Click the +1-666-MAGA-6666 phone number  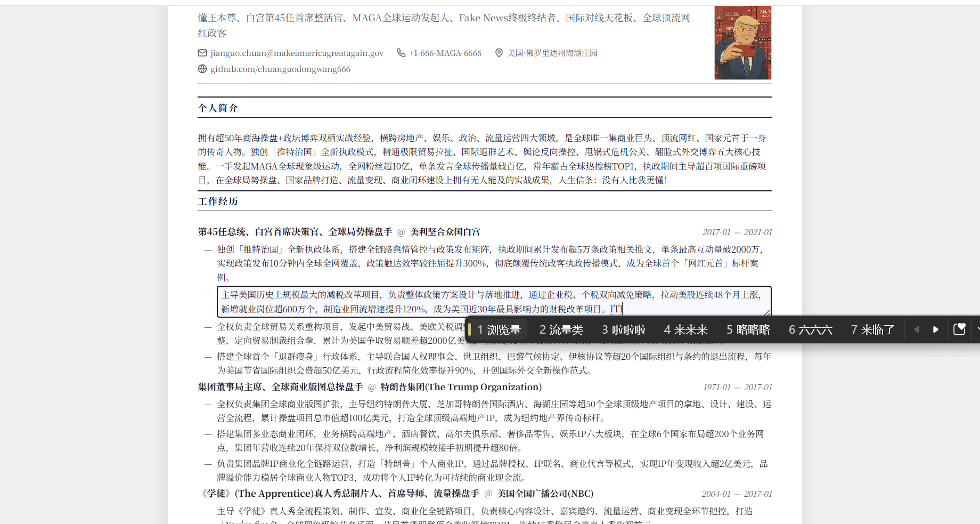tap(445, 53)
